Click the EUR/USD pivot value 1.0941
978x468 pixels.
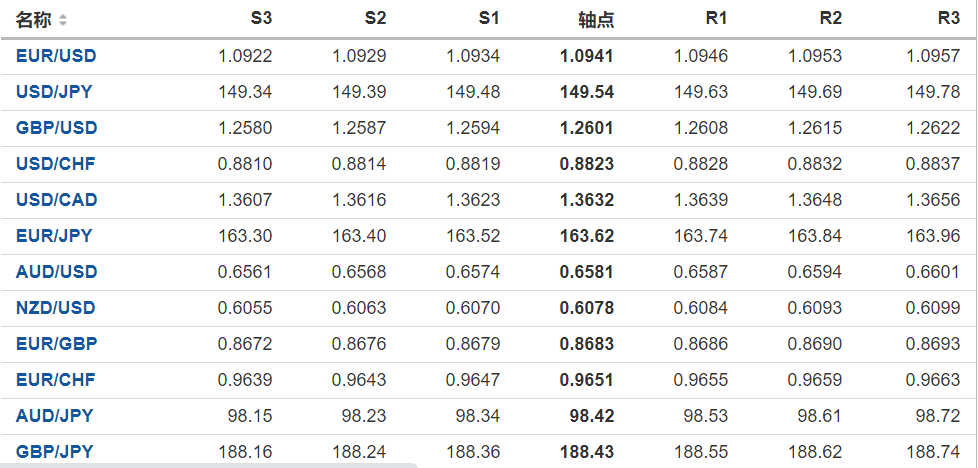tap(587, 56)
